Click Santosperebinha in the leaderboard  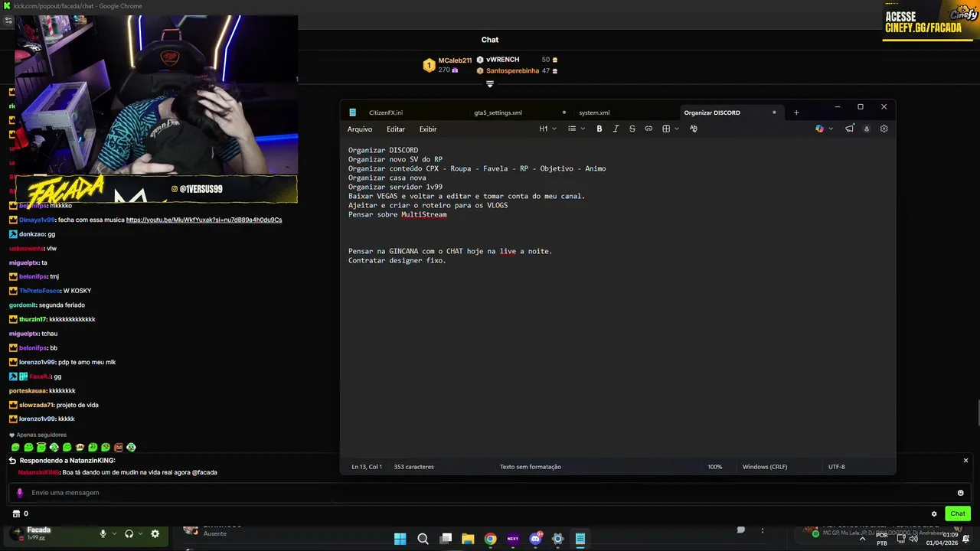tap(512, 70)
